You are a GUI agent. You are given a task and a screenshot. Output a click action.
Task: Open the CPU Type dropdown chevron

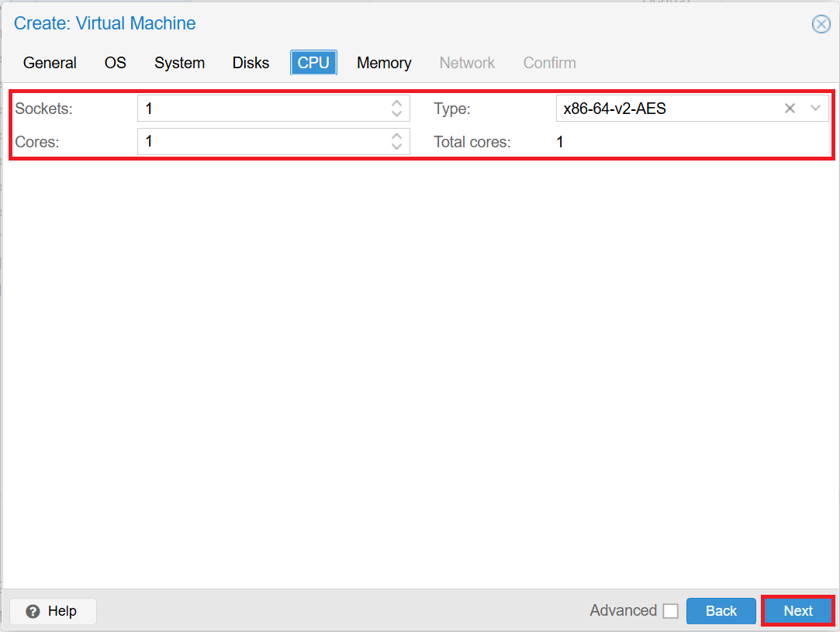tap(815, 109)
